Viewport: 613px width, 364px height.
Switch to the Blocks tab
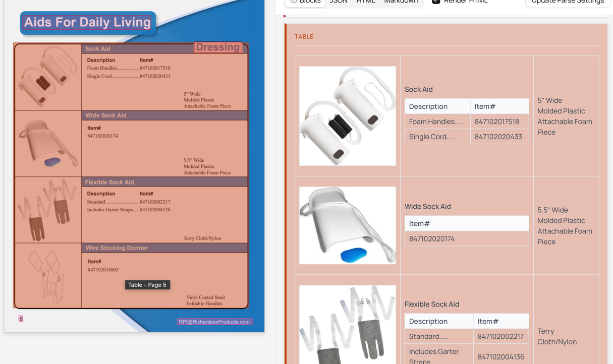click(305, 2)
